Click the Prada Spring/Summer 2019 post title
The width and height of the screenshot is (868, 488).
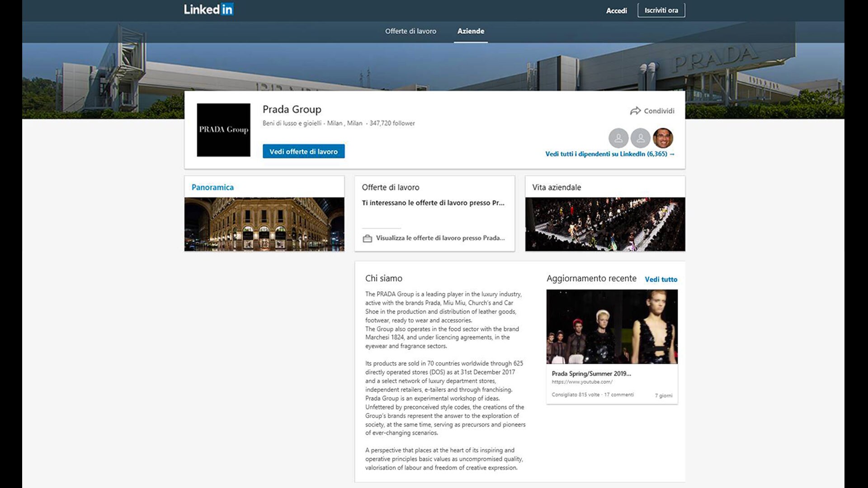point(591,374)
